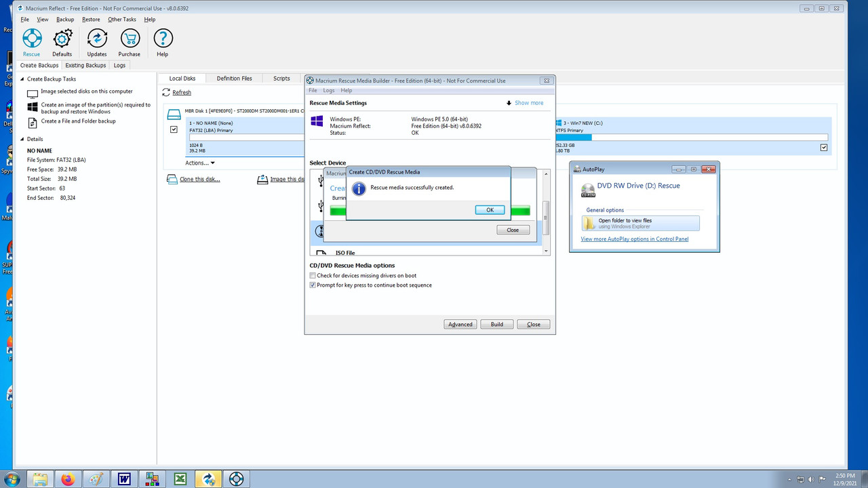Click Close button in Rescue Media Builder
Image resolution: width=868 pixels, height=488 pixels.
point(534,325)
